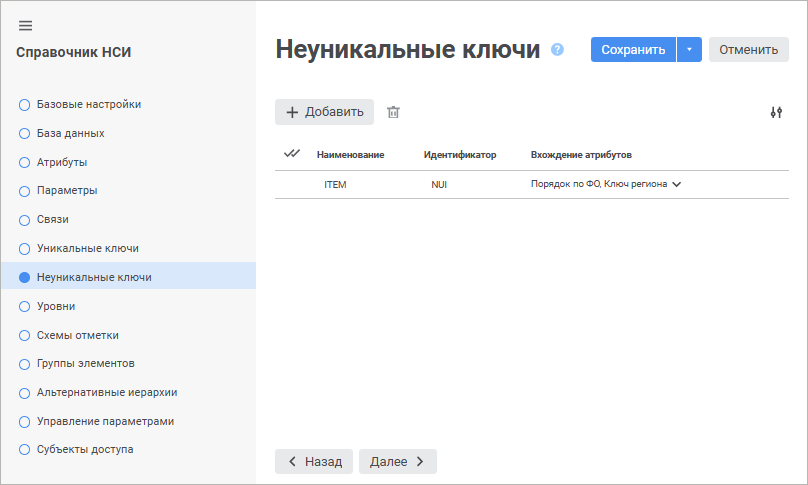Viewport: 808px width, 485px height.
Task: Click the Отменить button
Action: [749, 49]
